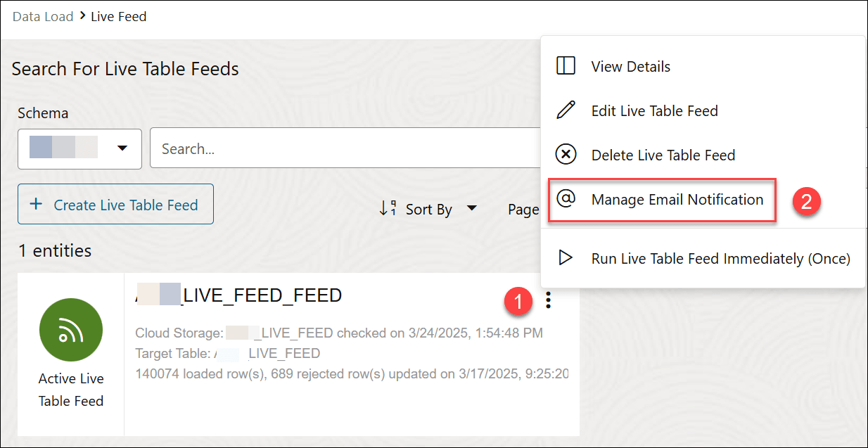868x448 pixels.
Task: Click the green Active Live Table Feed icon
Action: tap(70, 329)
